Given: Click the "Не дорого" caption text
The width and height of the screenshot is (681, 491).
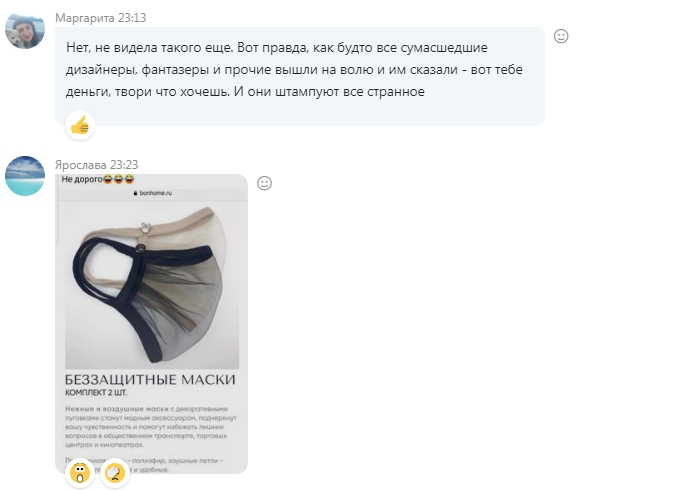Looking at the screenshot, I should point(82,179).
